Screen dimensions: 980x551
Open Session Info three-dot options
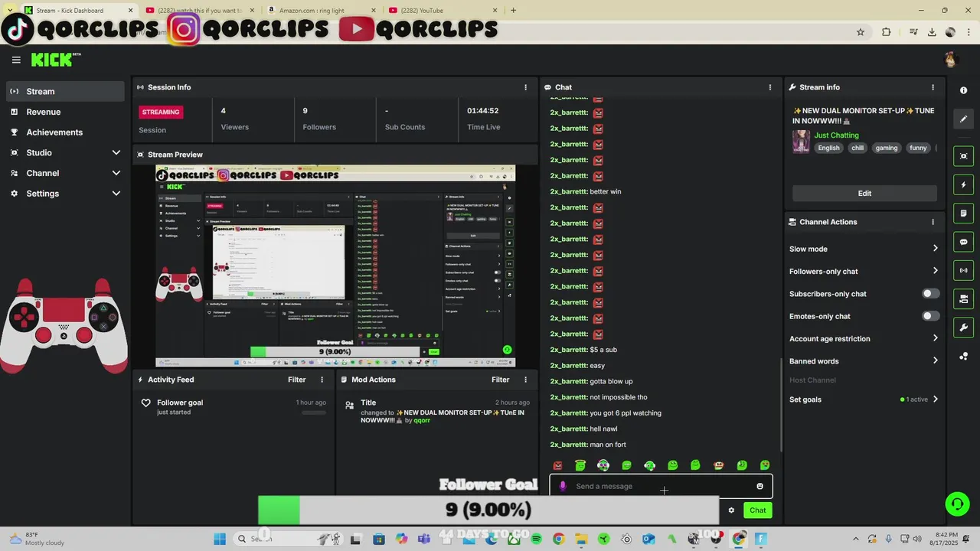[x=525, y=87]
